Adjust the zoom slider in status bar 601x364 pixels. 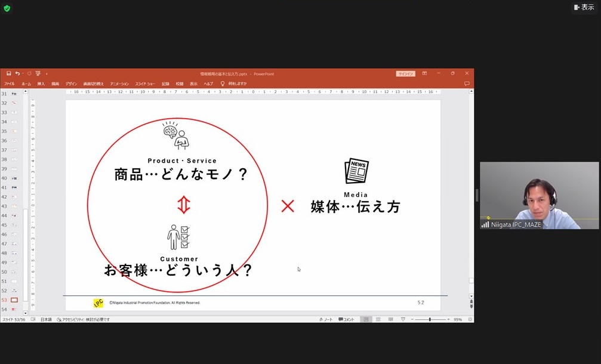430,319
